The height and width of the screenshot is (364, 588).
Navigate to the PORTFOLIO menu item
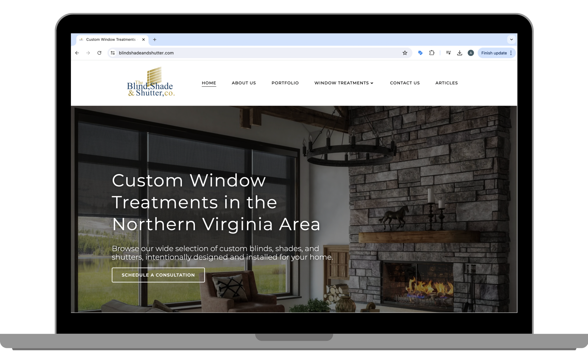pyautogui.click(x=285, y=83)
